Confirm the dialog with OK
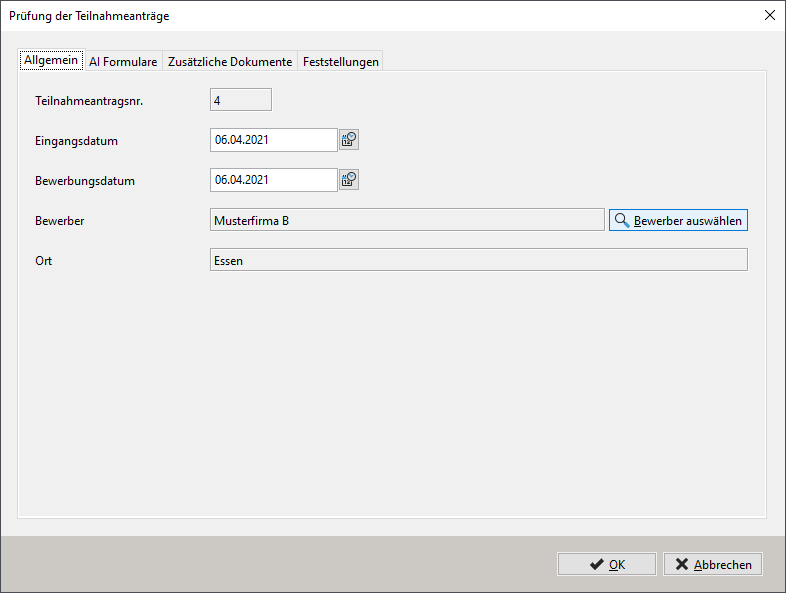The height and width of the screenshot is (593, 786). [606, 564]
